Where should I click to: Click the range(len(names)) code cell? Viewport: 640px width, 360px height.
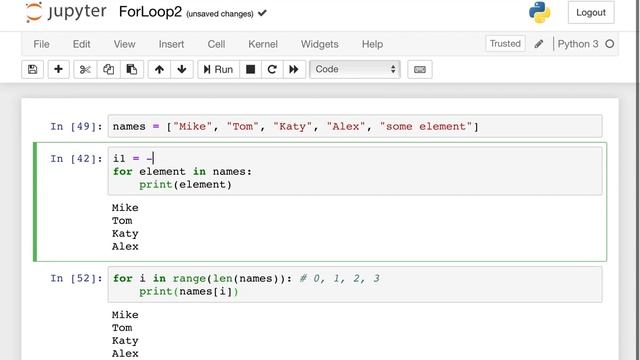coord(355,284)
